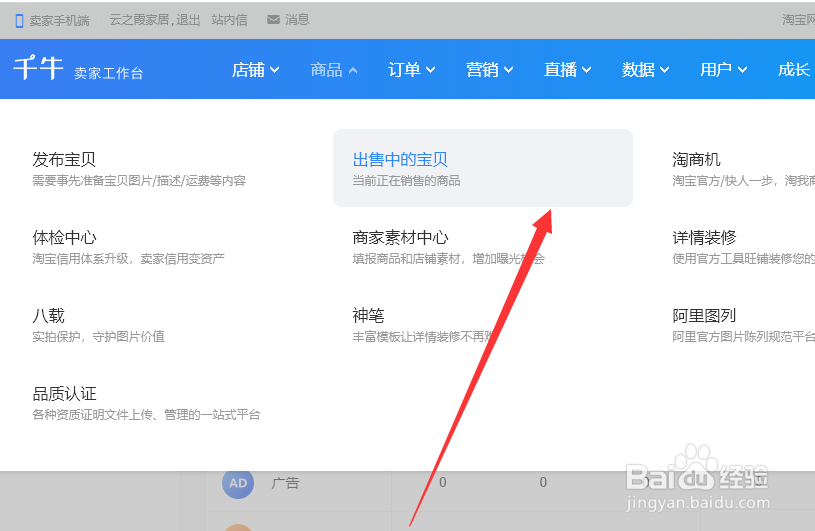This screenshot has height=531, width=815.
Task: Expand the 营销 dropdown menu
Action: [490, 70]
